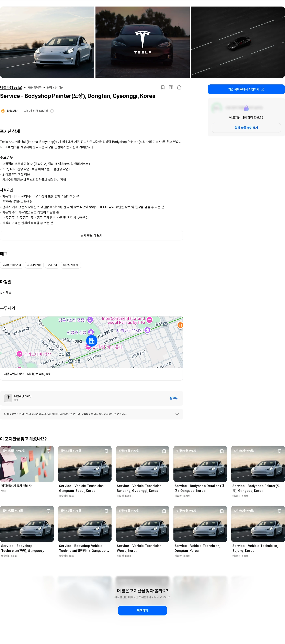Click address text 서울특별시 강남구 테헤란로 419, 9층
Image resolution: width=285 pixels, height=644 pixels.
[x=27, y=374]
